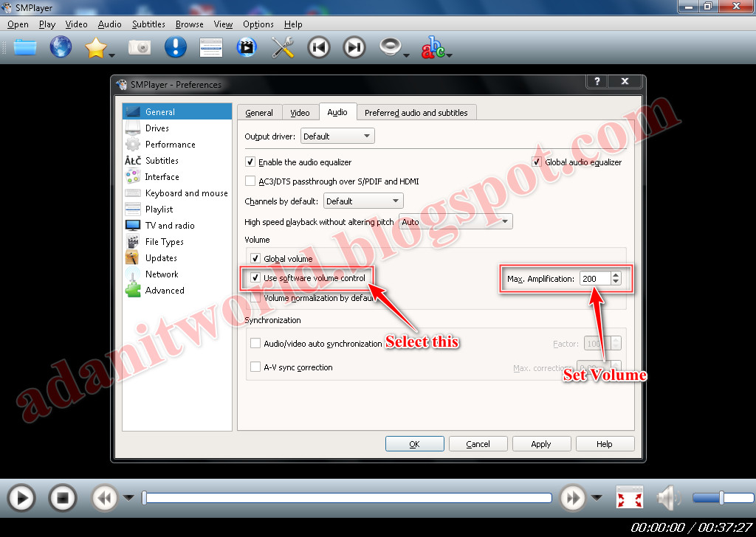Toggle Audio/video auto synchronization checkbox

coord(255,344)
